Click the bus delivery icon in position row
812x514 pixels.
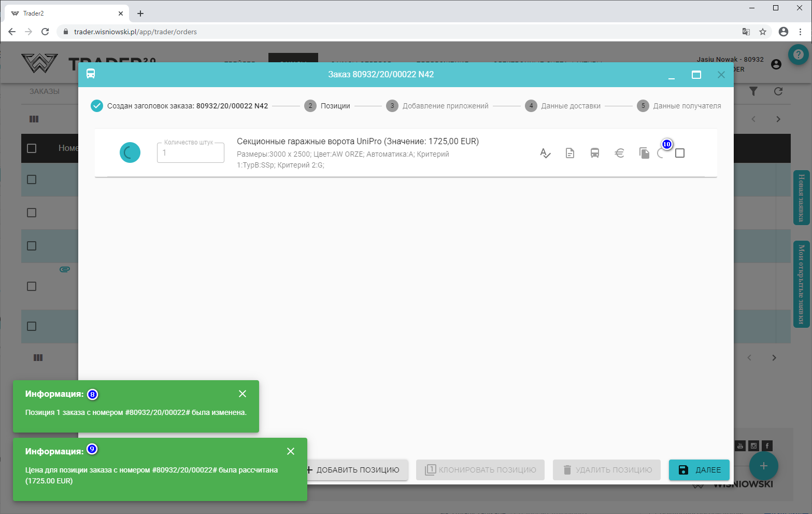click(x=595, y=153)
